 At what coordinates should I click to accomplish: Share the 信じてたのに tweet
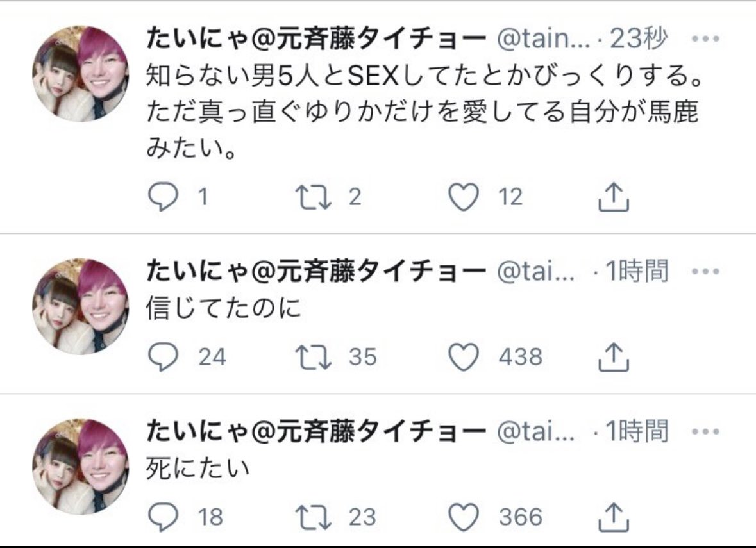coord(613,356)
